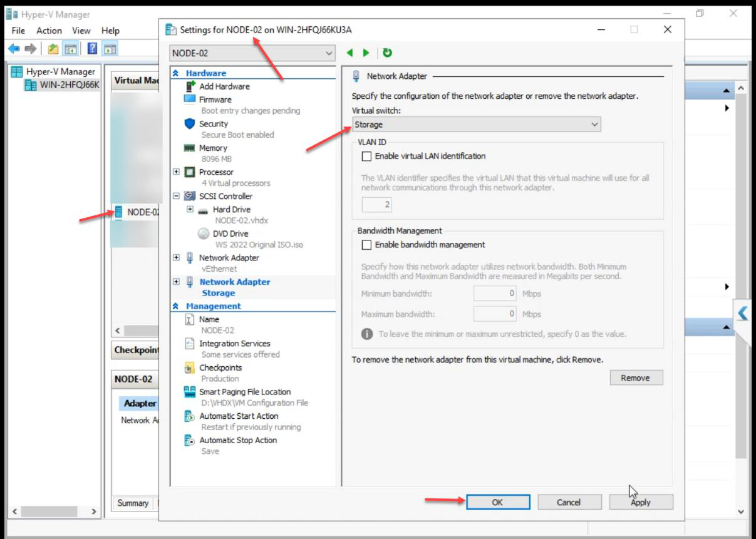756x539 pixels.
Task: Click Remove to delete network adapter
Action: [x=636, y=377]
